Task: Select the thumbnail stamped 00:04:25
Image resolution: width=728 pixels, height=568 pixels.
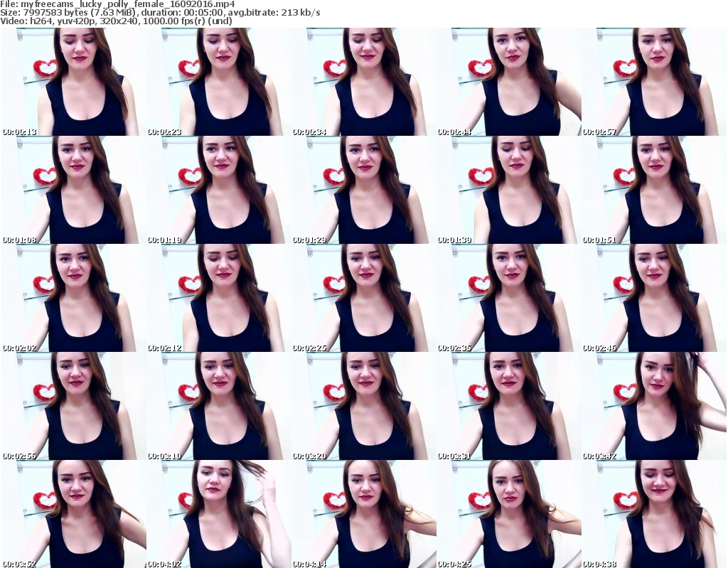Action: (509, 514)
